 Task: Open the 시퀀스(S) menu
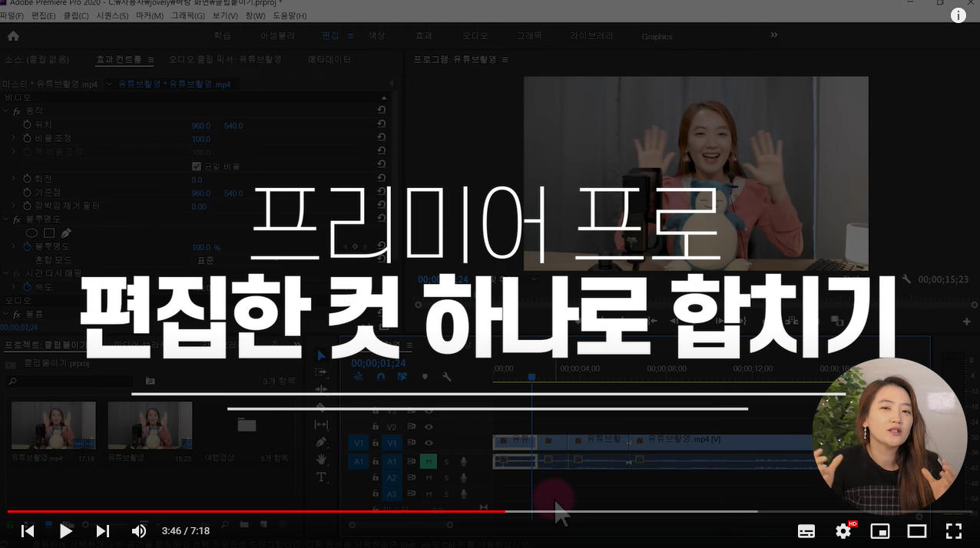pyautogui.click(x=112, y=15)
